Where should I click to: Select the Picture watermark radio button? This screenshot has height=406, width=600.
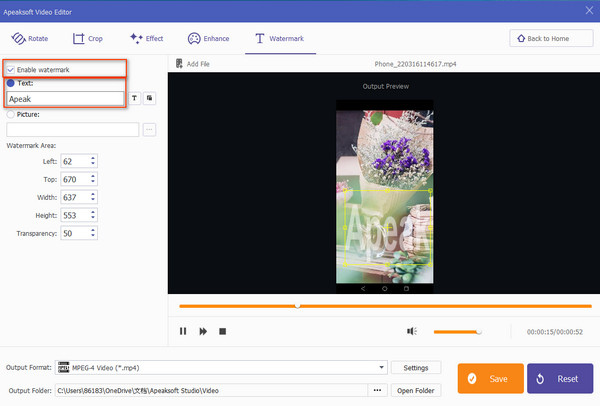click(11, 114)
